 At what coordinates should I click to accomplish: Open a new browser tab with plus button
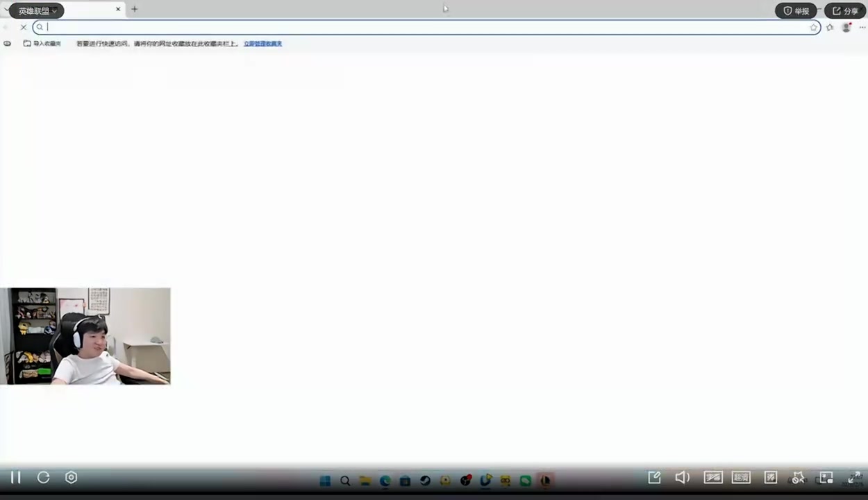[135, 9]
